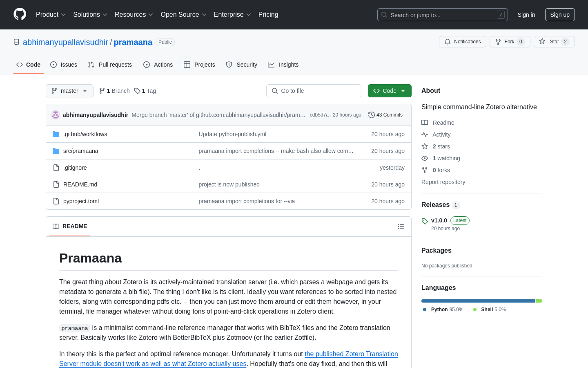Expand the Resources menu
This screenshot has height=368, width=588.
(x=134, y=14)
